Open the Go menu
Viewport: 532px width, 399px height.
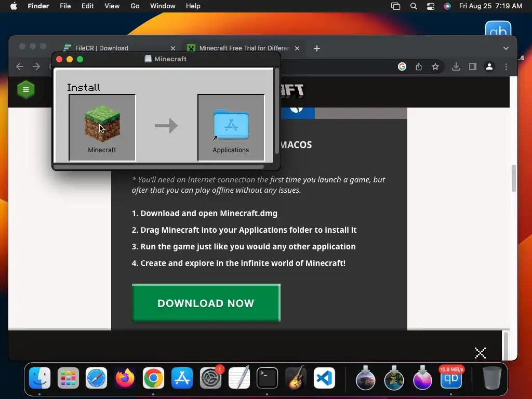tap(135, 6)
